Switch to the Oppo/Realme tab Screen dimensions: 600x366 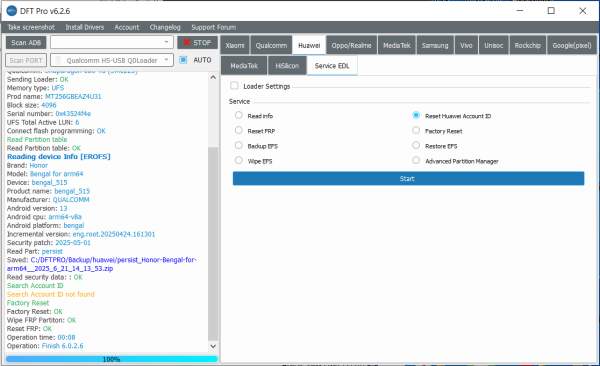(351, 45)
